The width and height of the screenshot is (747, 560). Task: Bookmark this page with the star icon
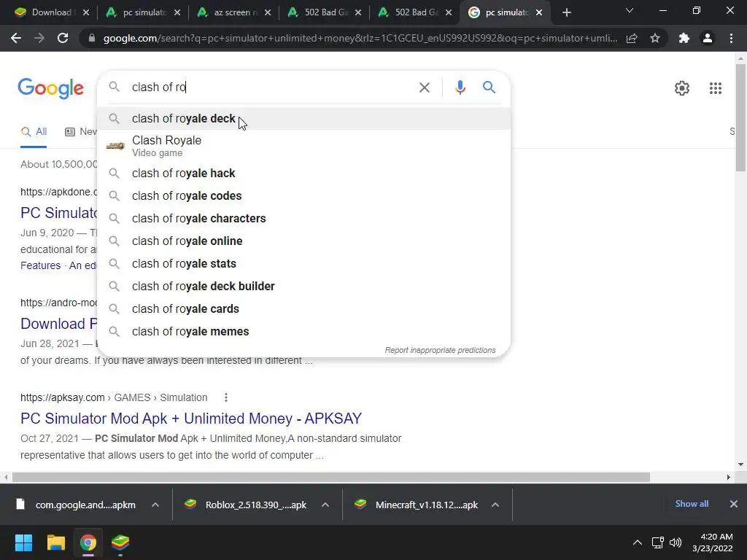[655, 38]
